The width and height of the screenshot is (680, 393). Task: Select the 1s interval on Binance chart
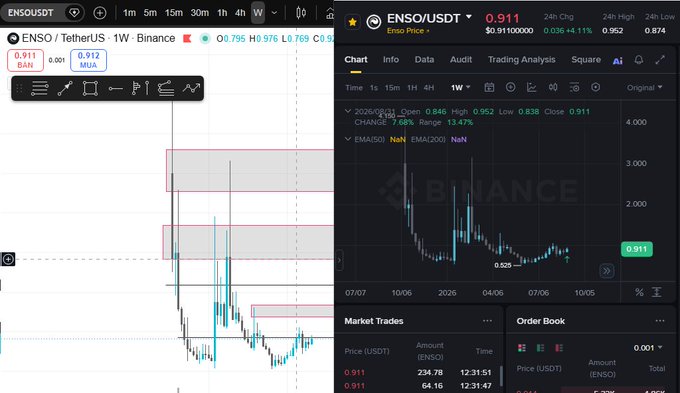point(374,88)
